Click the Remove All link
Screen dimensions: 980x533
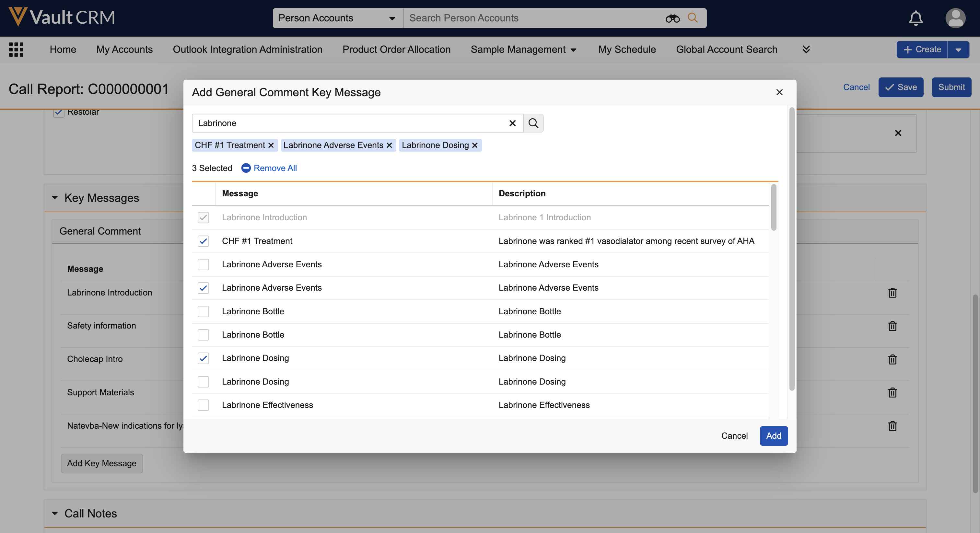(x=275, y=168)
